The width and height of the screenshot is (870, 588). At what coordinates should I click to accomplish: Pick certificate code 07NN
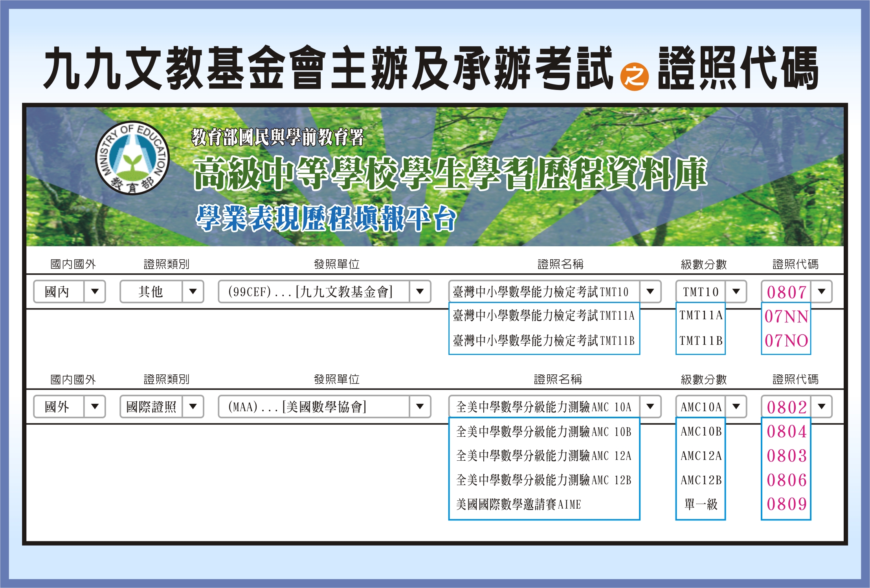pos(786,317)
